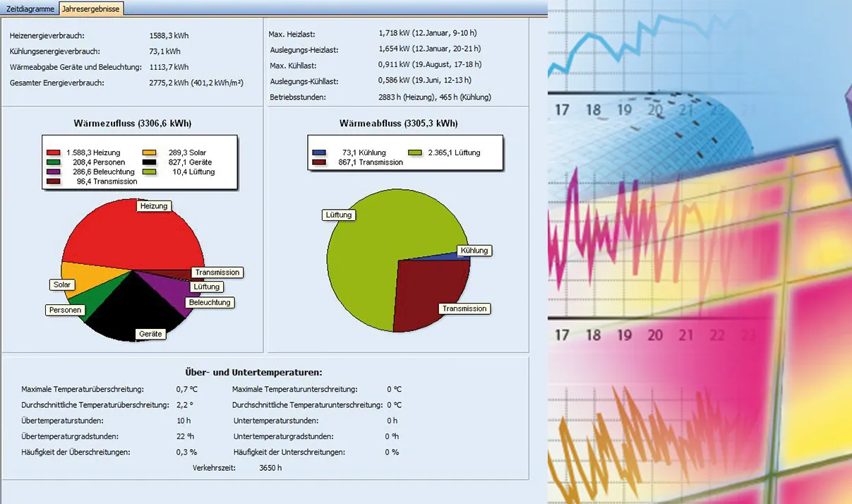Click the Heizung label on the pie chart
The image size is (852, 504).
tap(154, 206)
